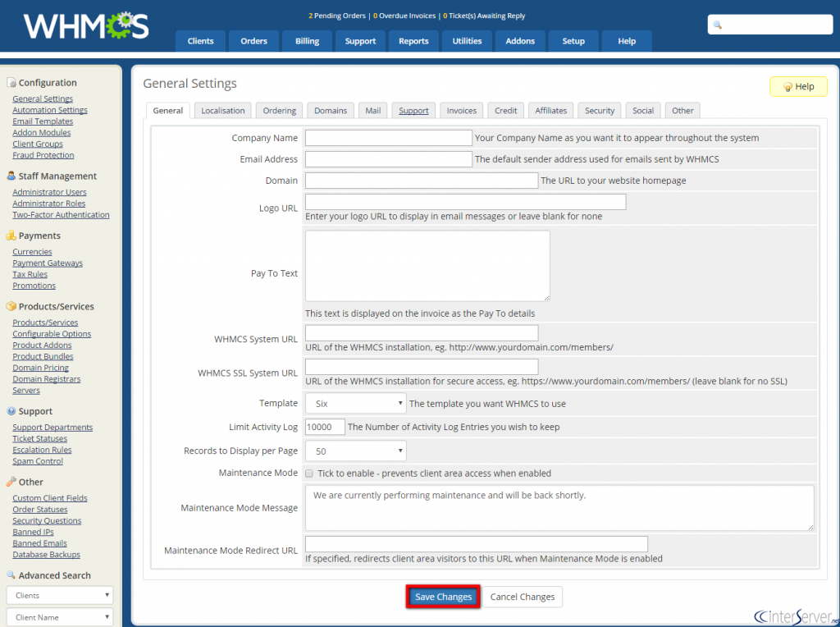This screenshot has width=840, height=627.
Task: Open the Clients advanced search dropdown
Action: (59, 595)
